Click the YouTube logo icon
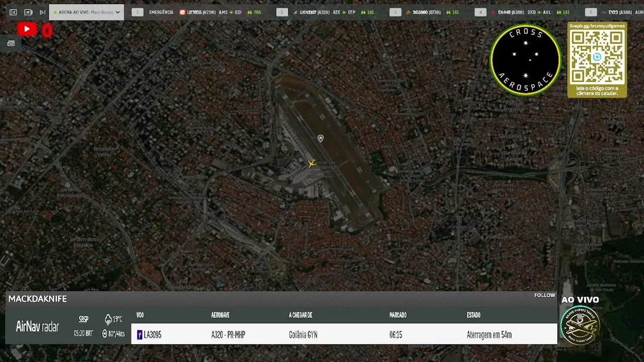644x362 pixels. (27, 30)
